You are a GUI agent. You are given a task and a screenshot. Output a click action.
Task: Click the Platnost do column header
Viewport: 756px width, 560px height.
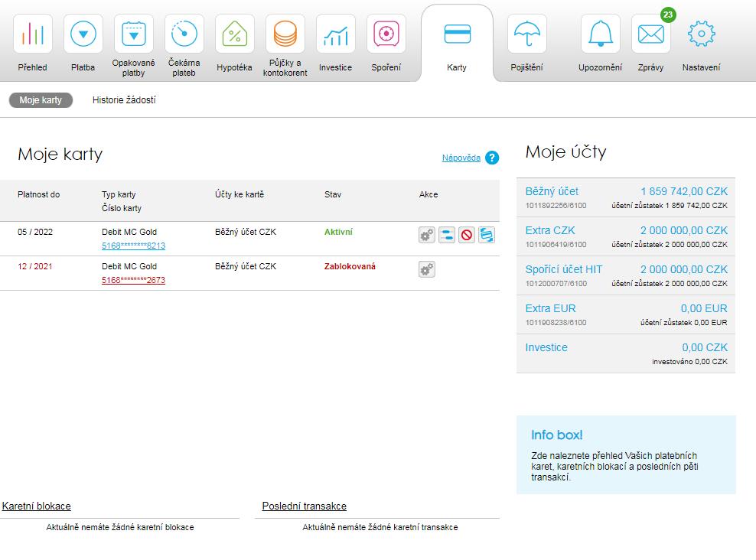click(x=38, y=194)
